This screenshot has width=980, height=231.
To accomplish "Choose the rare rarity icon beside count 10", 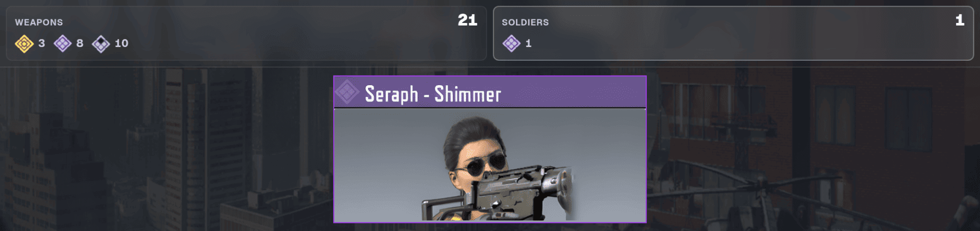I will [101, 44].
